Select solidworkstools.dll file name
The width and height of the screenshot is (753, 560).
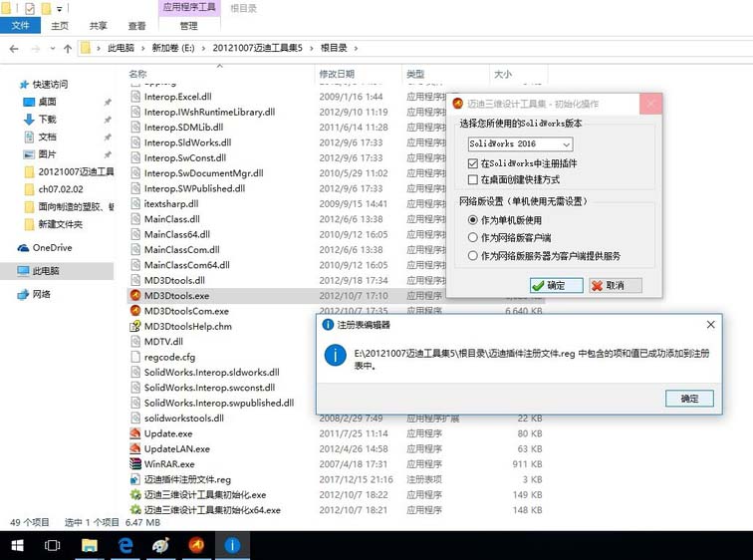(x=184, y=419)
